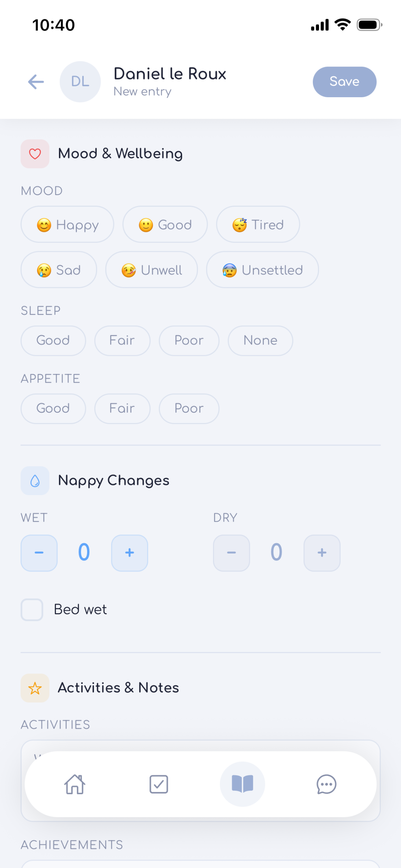Select the Happy mood chip
This screenshot has height=868, width=401.
(67, 224)
